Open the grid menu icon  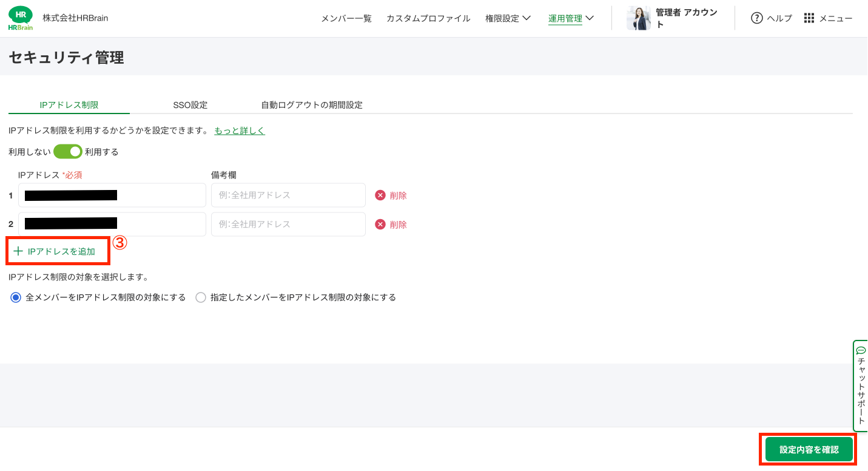(x=809, y=18)
